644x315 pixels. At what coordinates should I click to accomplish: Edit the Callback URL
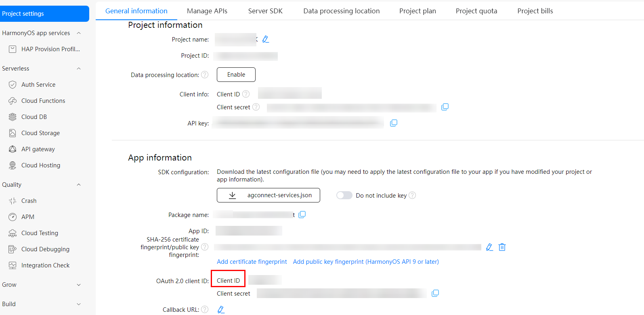[221, 309]
